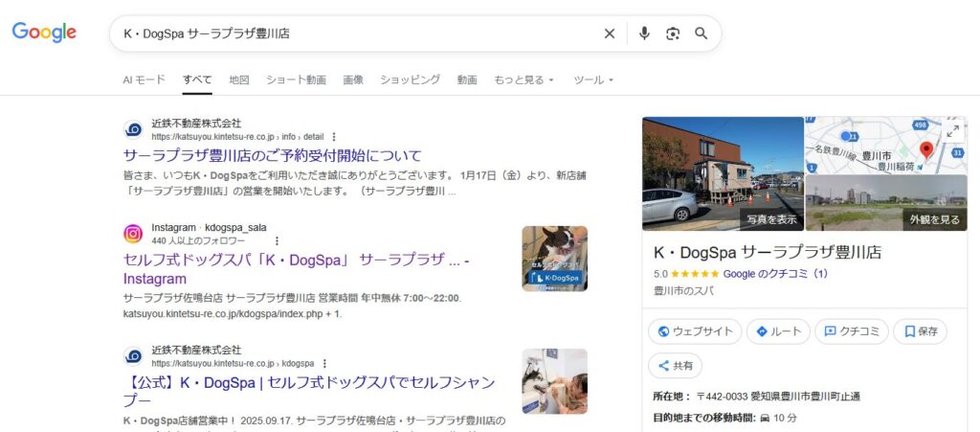Open options menu beside the kdogspa result URL

(x=324, y=364)
